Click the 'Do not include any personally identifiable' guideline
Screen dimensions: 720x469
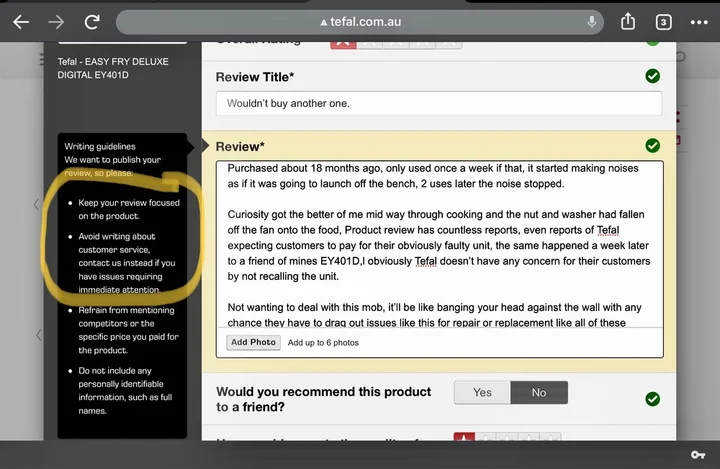[125, 390]
